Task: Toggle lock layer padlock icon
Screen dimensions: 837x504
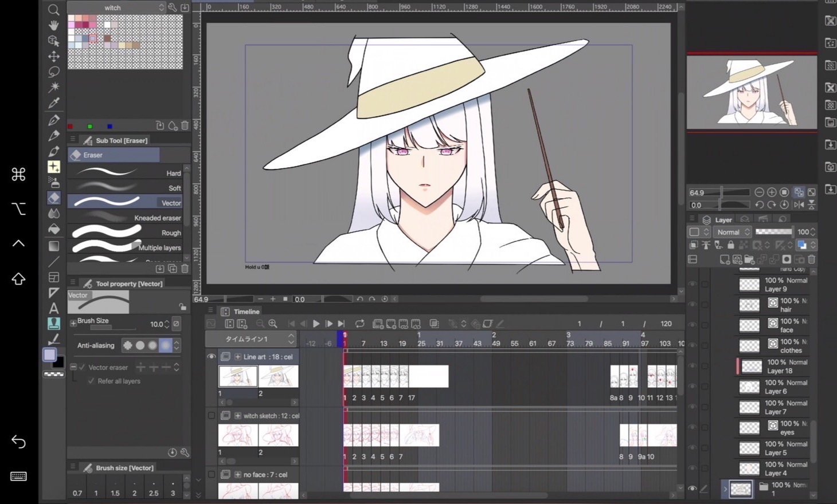Action: 730,245
